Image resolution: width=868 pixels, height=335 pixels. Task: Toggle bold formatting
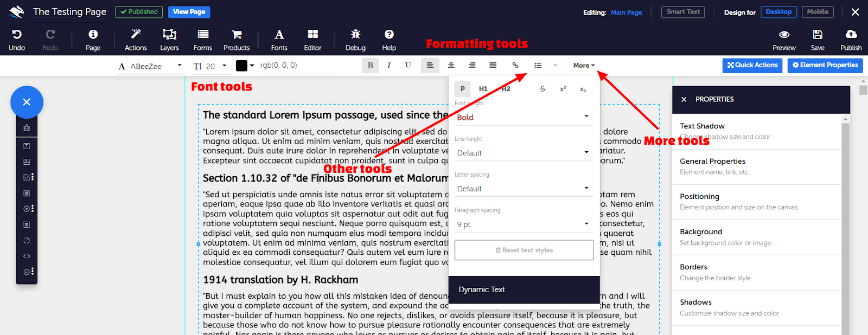tap(371, 66)
